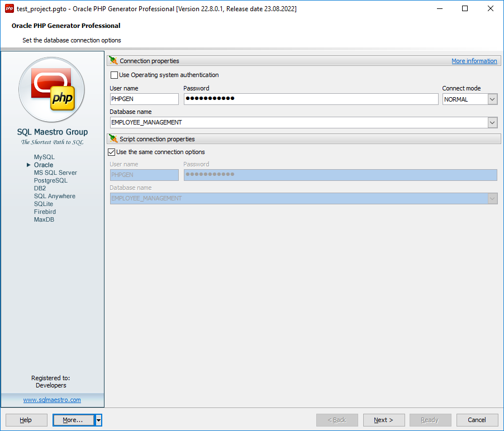This screenshot has height=431, width=504.
Task: Select MySQL in the product list
Action: (44, 157)
